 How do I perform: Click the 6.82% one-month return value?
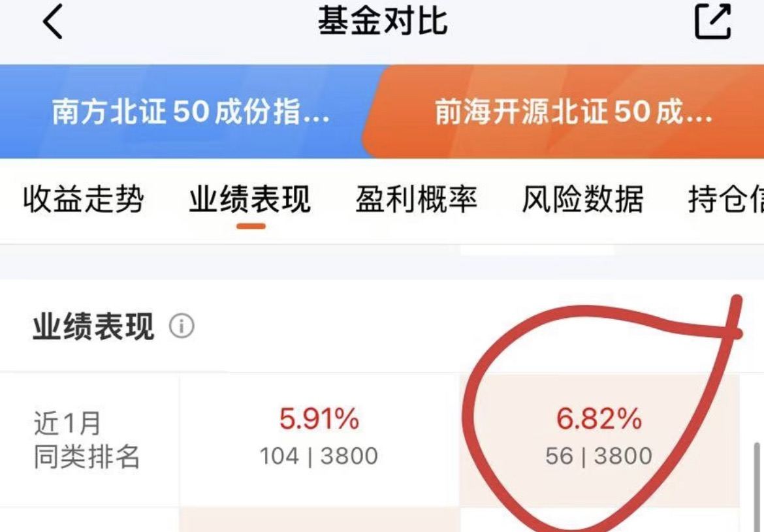[x=599, y=418]
